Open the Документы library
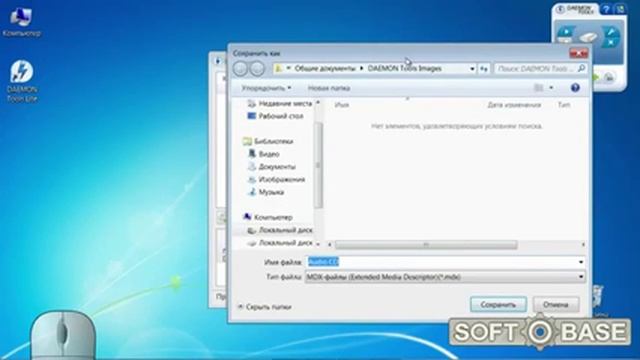The height and width of the screenshot is (360, 640). pyautogui.click(x=272, y=167)
